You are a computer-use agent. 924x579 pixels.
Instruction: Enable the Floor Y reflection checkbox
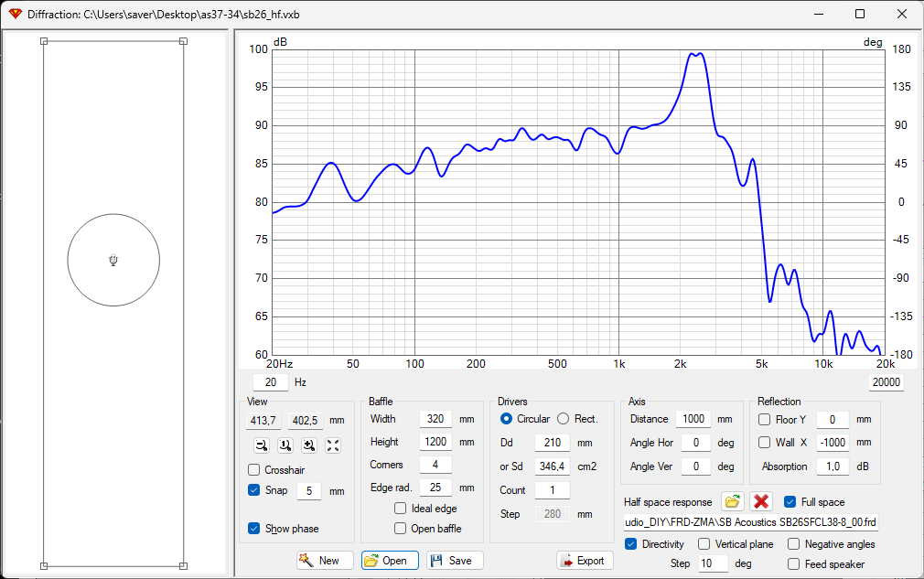pos(764,419)
